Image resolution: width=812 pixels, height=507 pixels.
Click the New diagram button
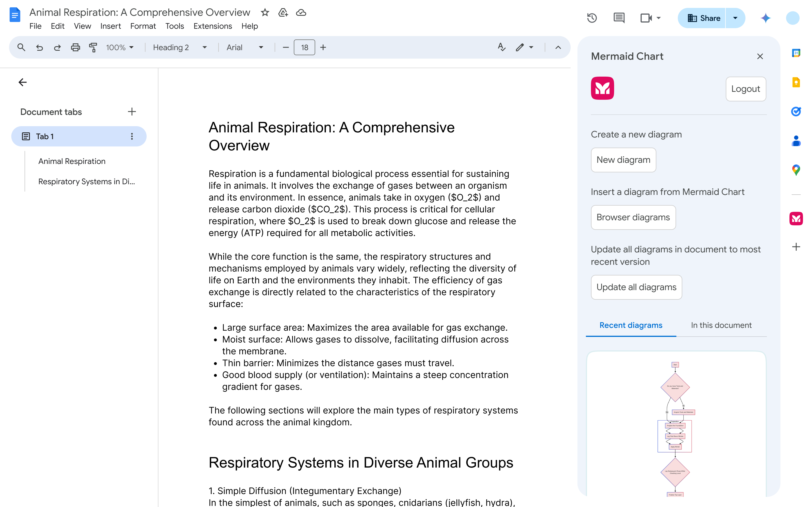pos(623,160)
